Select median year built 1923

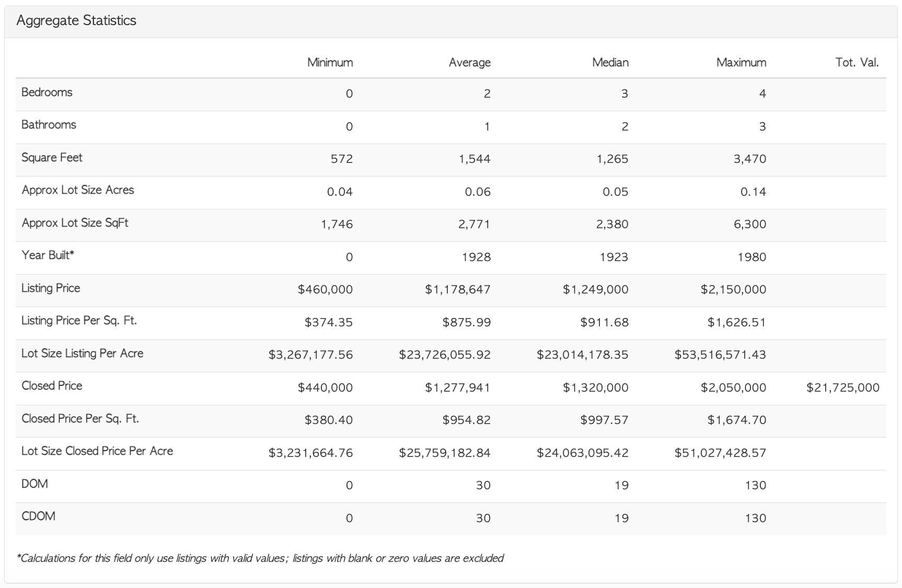click(x=614, y=257)
